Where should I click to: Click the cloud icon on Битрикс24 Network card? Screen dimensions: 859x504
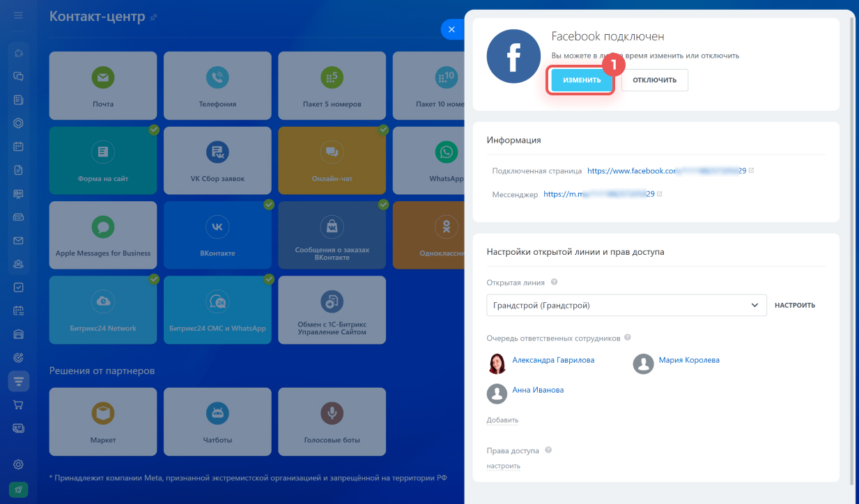point(103,301)
